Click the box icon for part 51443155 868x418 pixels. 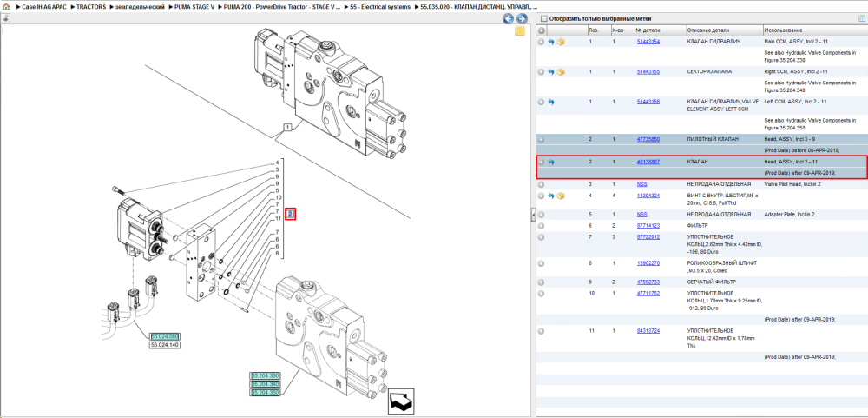[560, 71]
